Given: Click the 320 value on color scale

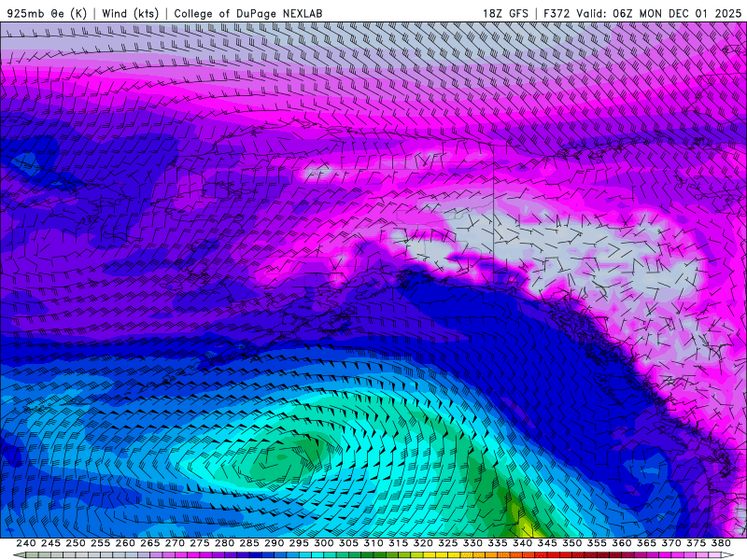Looking at the screenshot, I should [x=423, y=543].
